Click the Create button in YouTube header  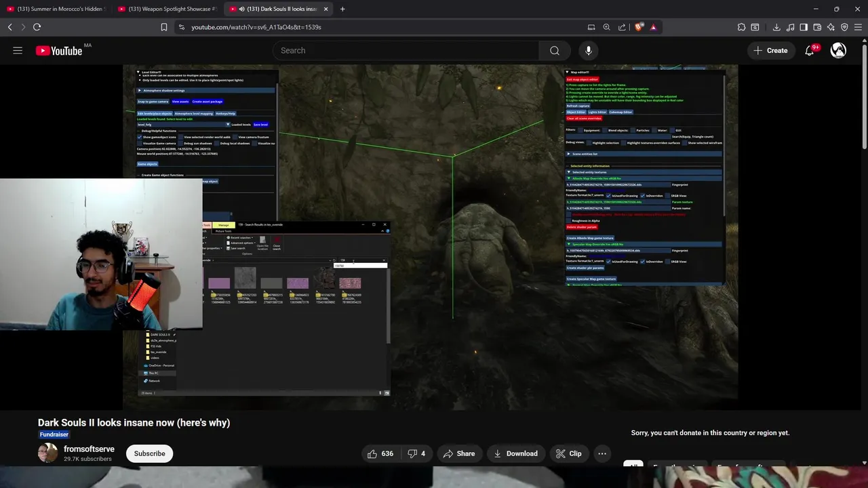coord(770,50)
